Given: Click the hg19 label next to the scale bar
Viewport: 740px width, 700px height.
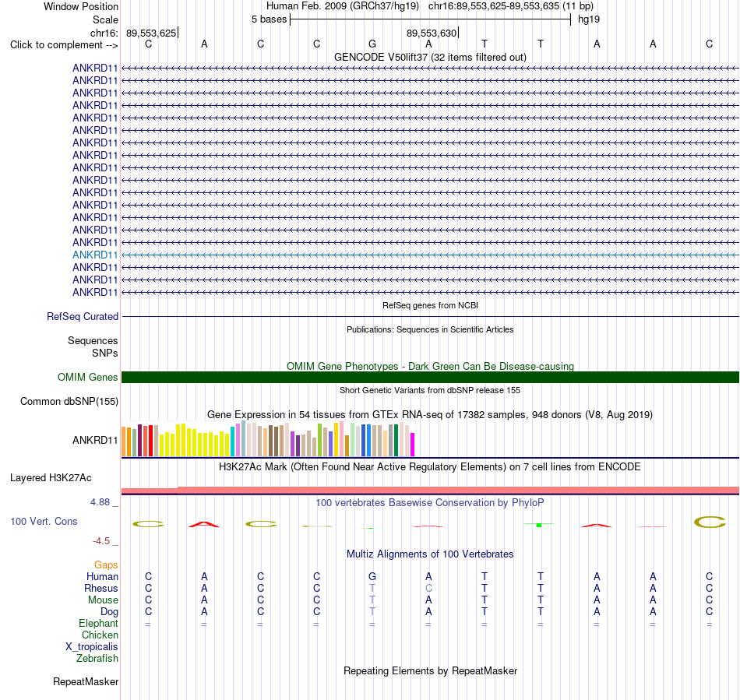Looking at the screenshot, I should click(589, 19).
